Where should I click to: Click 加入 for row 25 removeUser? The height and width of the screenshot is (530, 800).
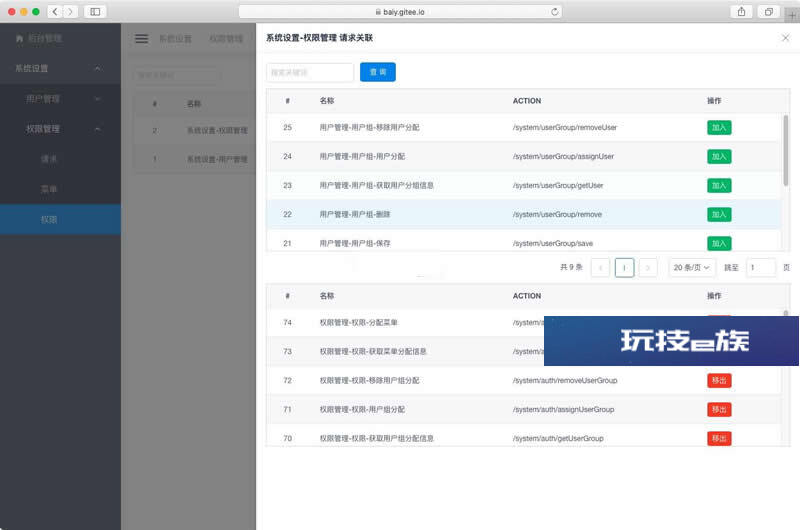719,128
